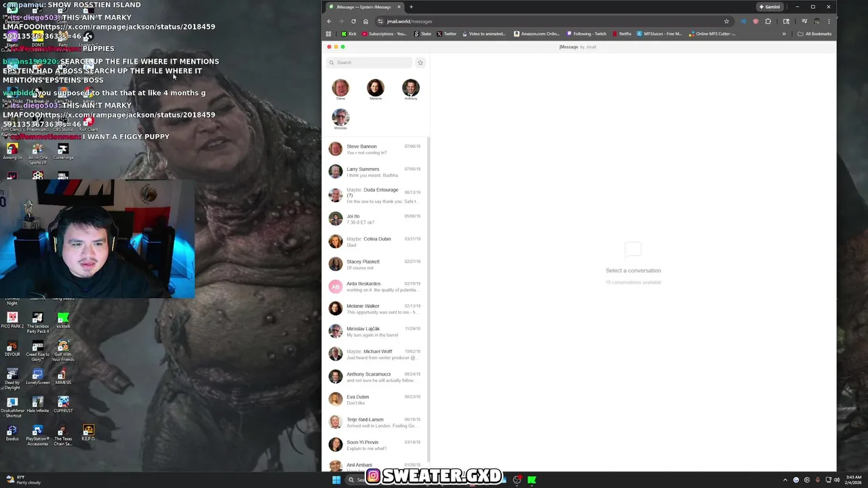This screenshot has height=488, width=868.
Task: Open the Duda Entourage conversation
Action: click(x=375, y=195)
